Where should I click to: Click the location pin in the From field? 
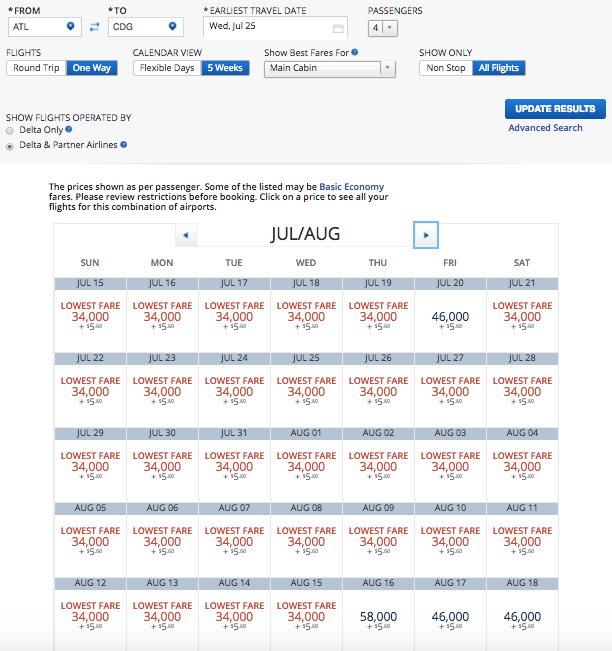[x=70, y=27]
